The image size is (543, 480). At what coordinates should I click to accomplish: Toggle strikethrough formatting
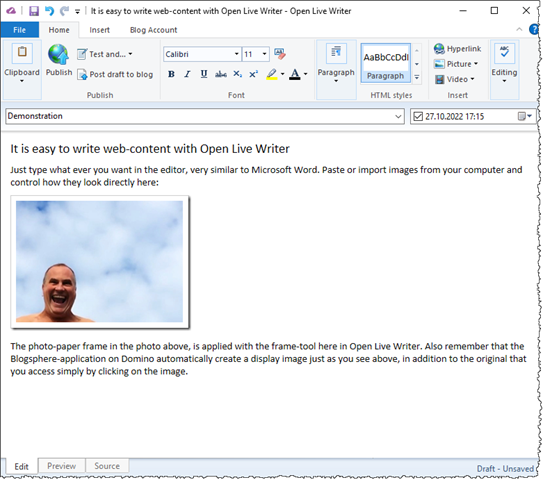221,74
